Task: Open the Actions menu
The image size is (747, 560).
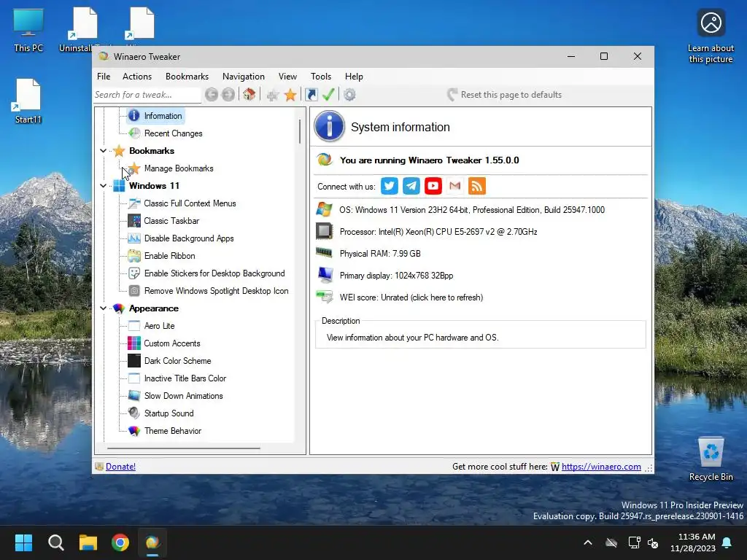Action: pyautogui.click(x=137, y=76)
